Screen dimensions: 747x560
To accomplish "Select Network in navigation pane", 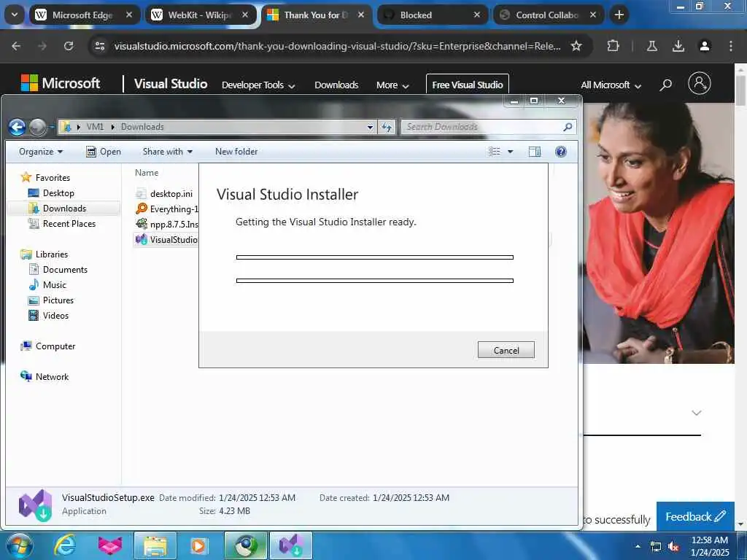I will [52, 377].
